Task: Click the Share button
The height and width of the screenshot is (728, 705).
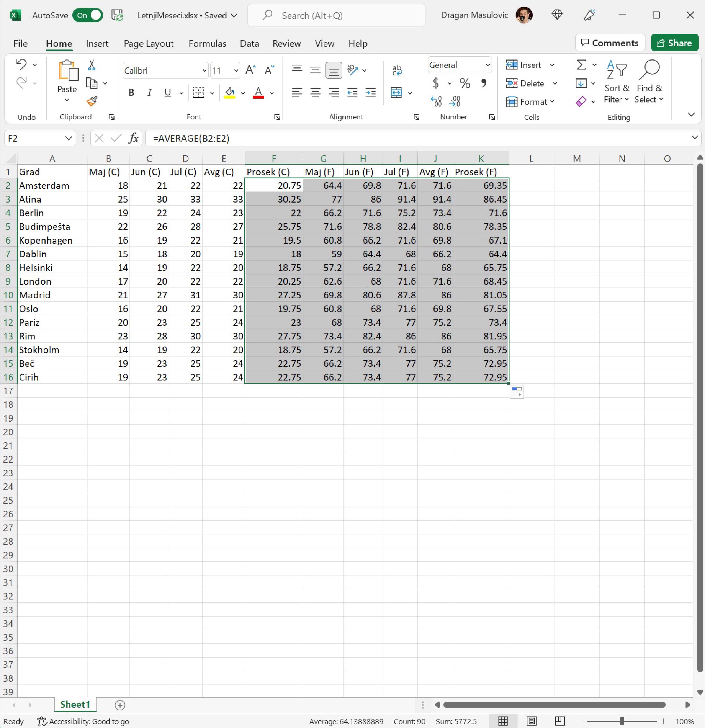Action: tap(674, 43)
